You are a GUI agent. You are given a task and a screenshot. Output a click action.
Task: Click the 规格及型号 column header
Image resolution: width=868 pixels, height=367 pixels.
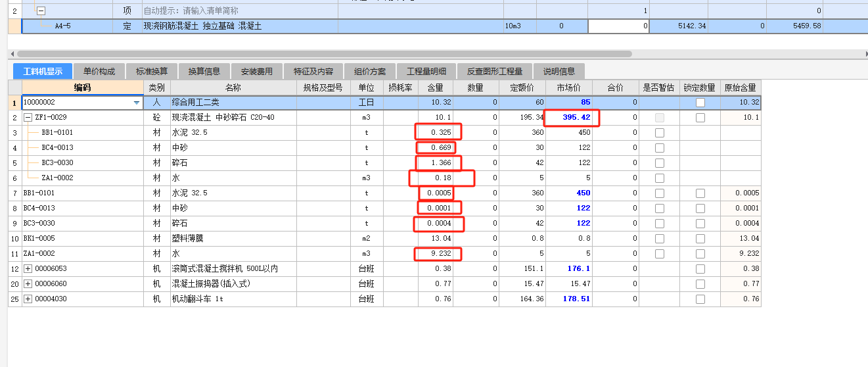323,87
